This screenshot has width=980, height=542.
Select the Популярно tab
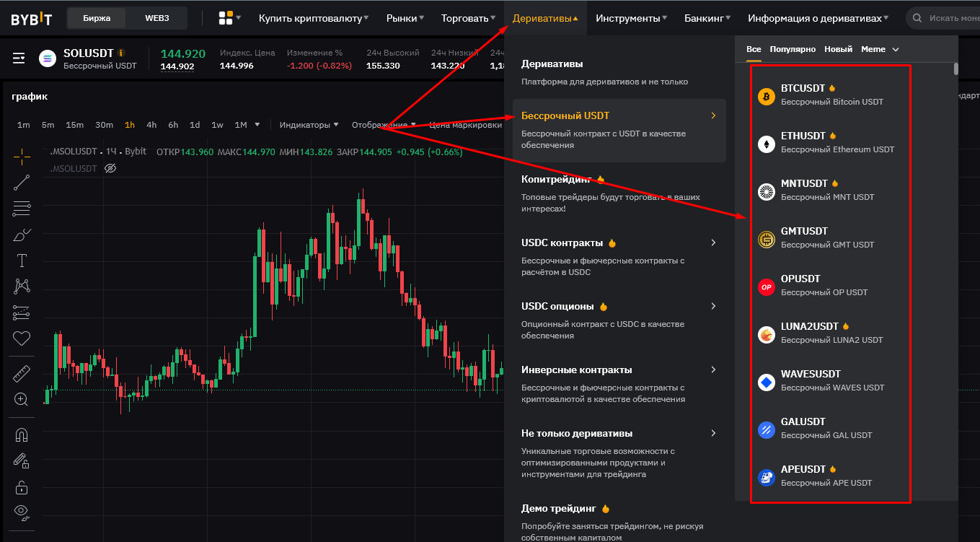pos(793,50)
